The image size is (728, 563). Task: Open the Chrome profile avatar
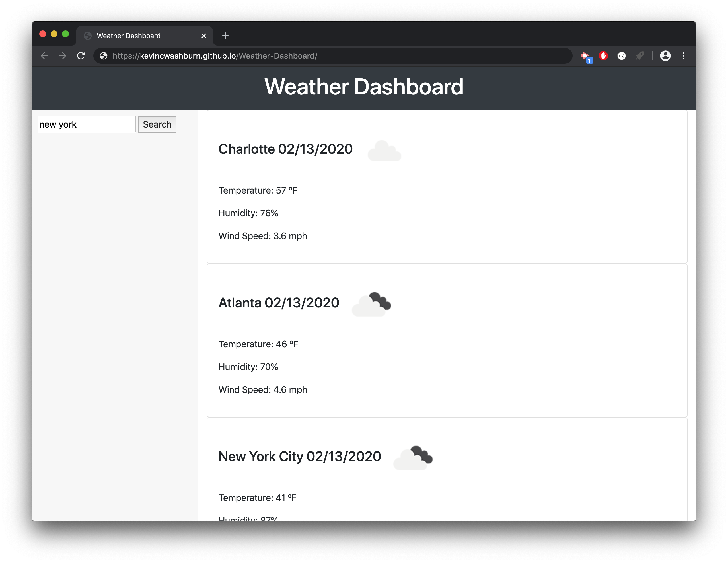(665, 56)
